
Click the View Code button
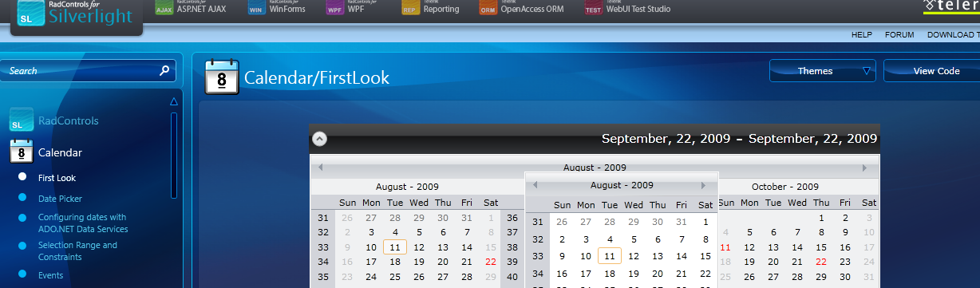932,71
